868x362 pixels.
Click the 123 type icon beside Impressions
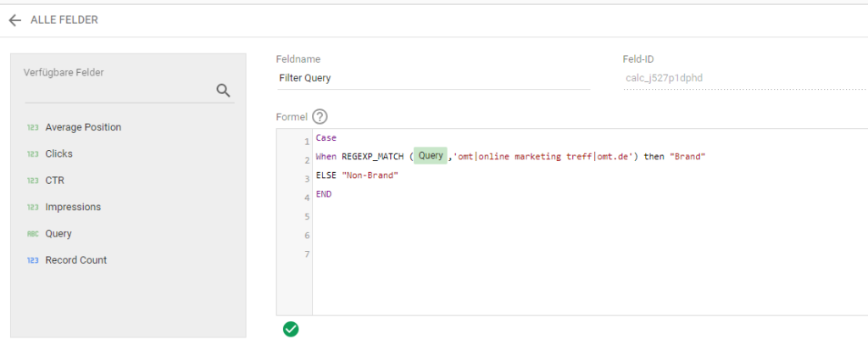click(x=33, y=207)
